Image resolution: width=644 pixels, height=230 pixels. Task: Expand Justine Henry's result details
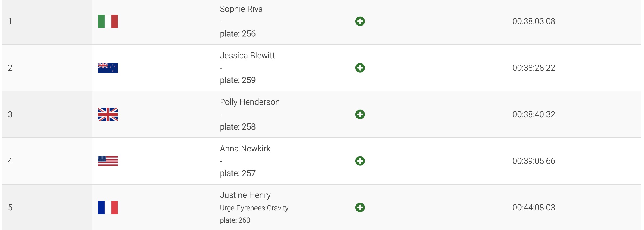pyautogui.click(x=360, y=208)
